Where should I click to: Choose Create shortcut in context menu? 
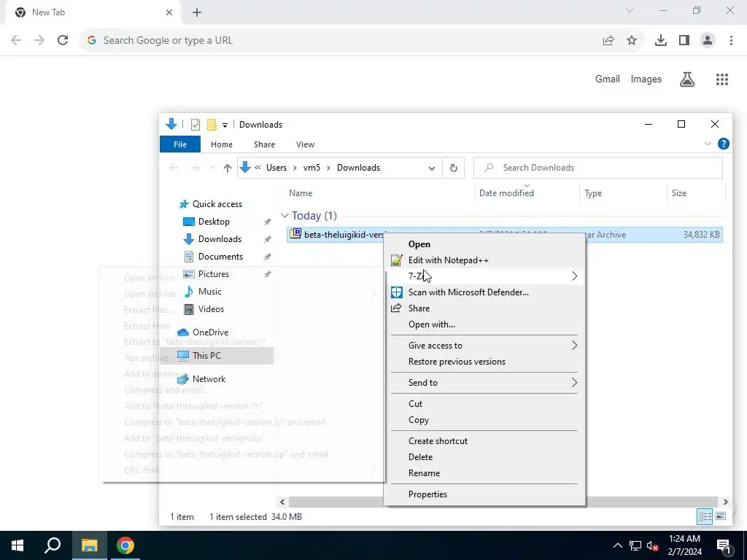click(484, 441)
